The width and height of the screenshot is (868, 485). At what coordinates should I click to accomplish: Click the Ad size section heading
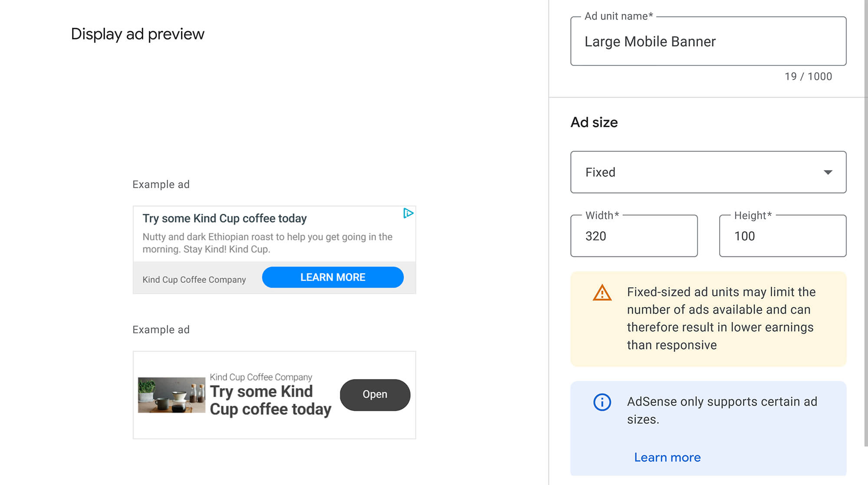(593, 122)
